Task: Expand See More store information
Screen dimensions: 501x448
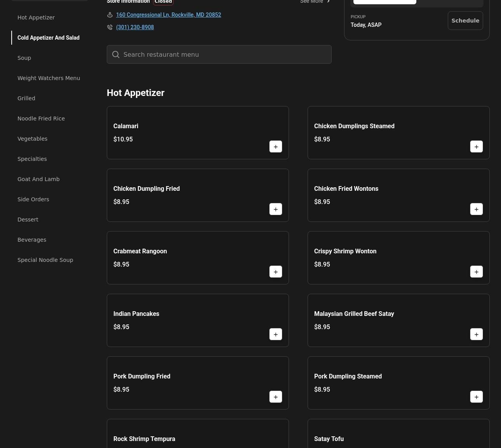Action: 315,2
